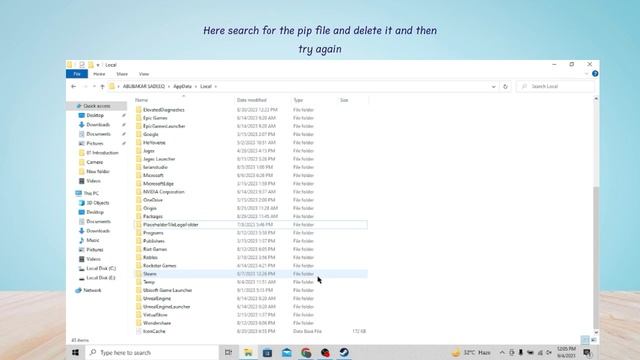
Task: Select Desktop under This PC
Action: [x=95, y=212]
